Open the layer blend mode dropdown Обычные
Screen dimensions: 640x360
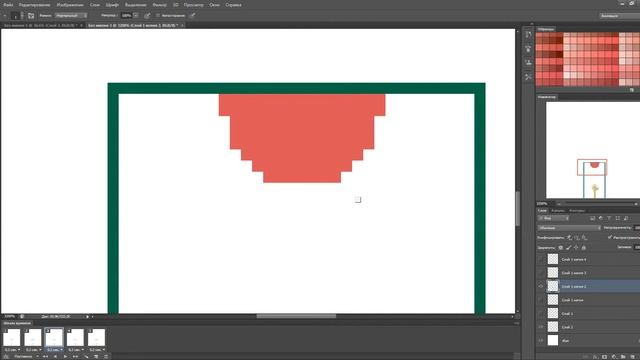569,228
